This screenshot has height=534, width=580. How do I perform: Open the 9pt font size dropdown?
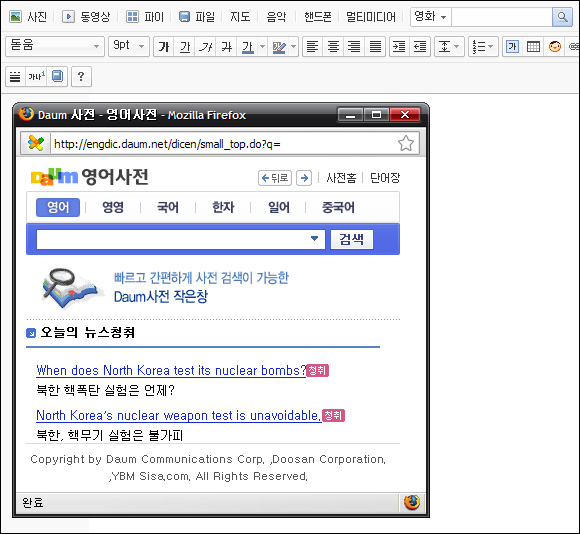click(129, 46)
